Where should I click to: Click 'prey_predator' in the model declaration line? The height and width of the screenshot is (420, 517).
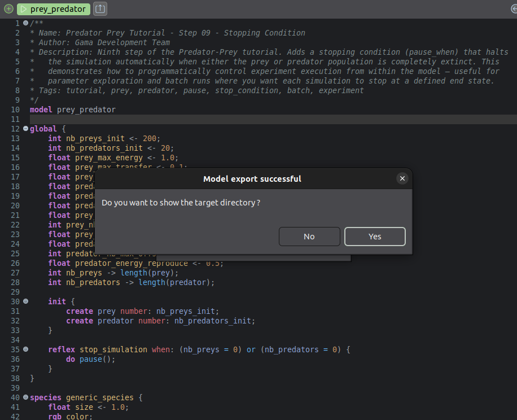[86, 110]
